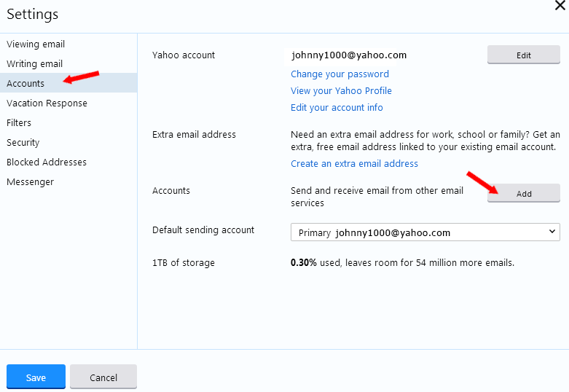Expand the Default sending account dropdown
The image size is (569, 392).
coord(425,233)
